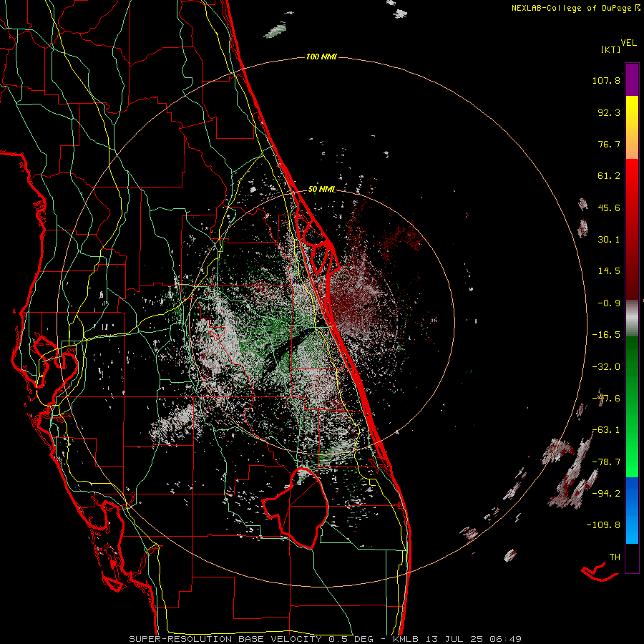Click the 100 NMI range ring label
The height and width of the screenshot is (644, 644).
click(321, 57)
